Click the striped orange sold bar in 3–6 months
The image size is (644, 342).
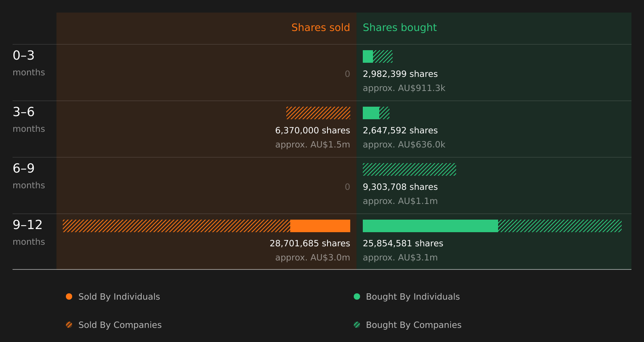coord(318,113)
